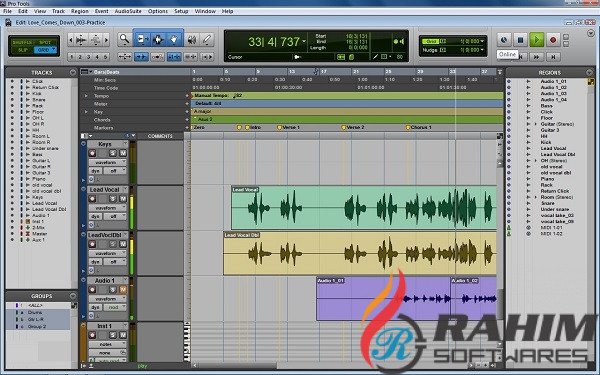This screenshot has width=600, height=375.
Task: Solo the Audio 1 track
Action: pos(113,290)
